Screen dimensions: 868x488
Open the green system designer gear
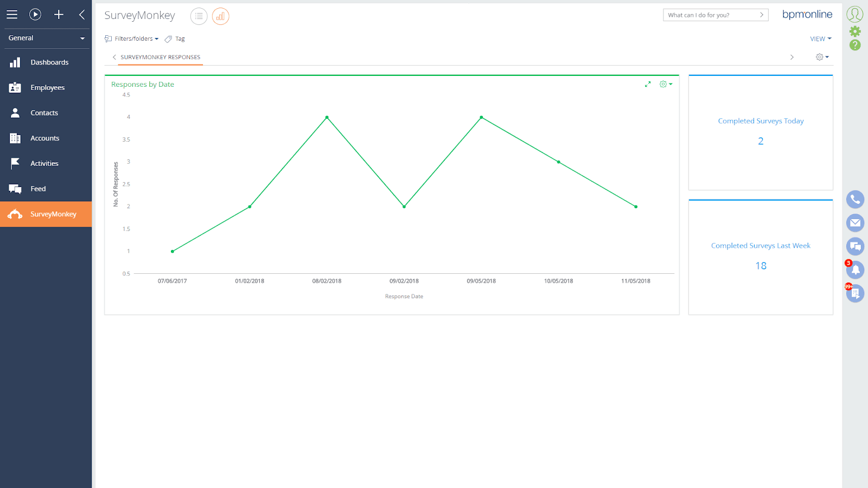(x=855, y=31)
